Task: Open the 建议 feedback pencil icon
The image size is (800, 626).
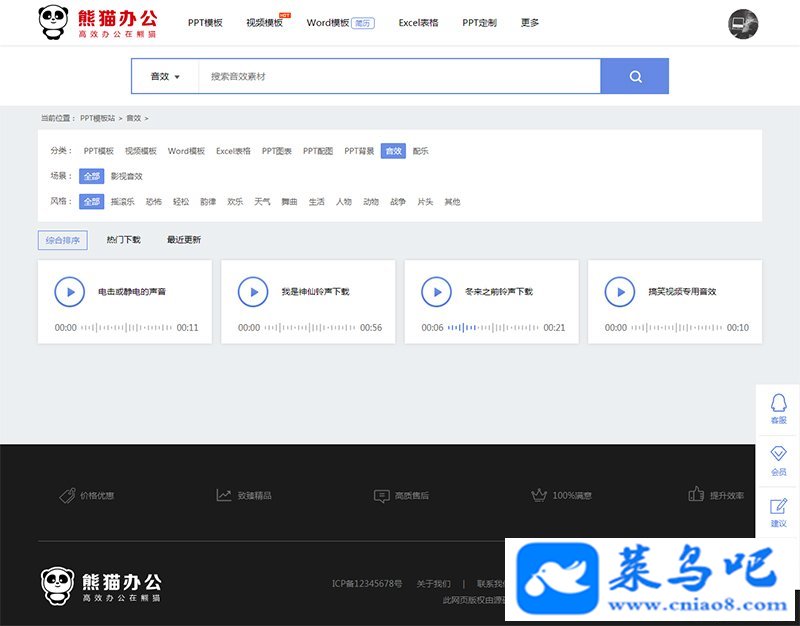Action: [x=779, y=513]
